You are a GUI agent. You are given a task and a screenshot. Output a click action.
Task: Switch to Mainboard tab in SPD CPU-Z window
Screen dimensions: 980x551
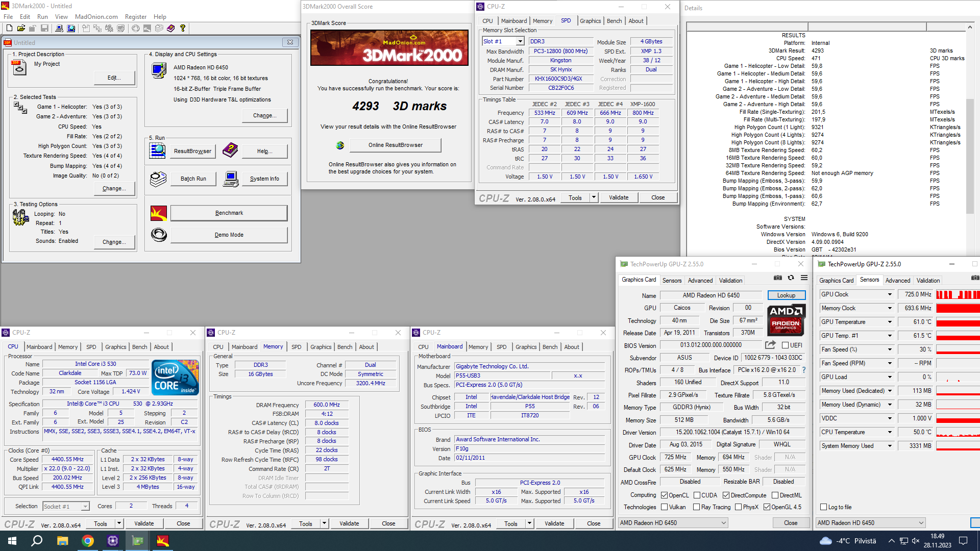(x=513, y=21)
